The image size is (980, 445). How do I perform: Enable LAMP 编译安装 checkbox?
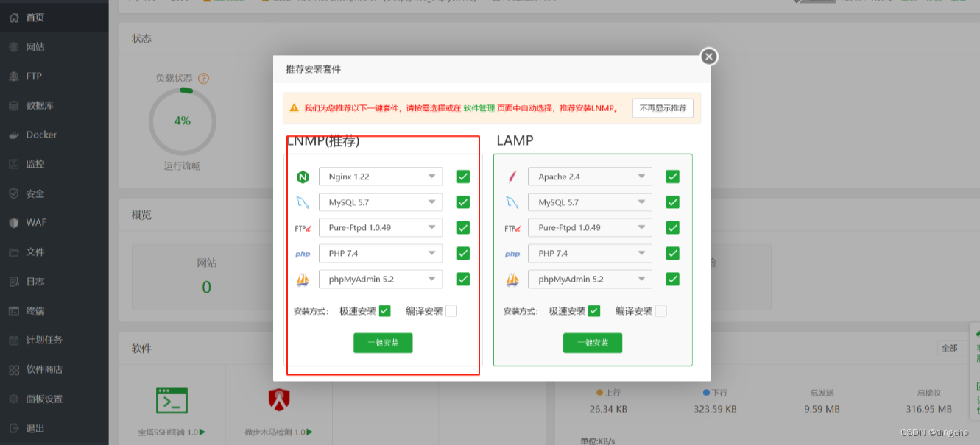pyautogui.click(x=661, y=311)
